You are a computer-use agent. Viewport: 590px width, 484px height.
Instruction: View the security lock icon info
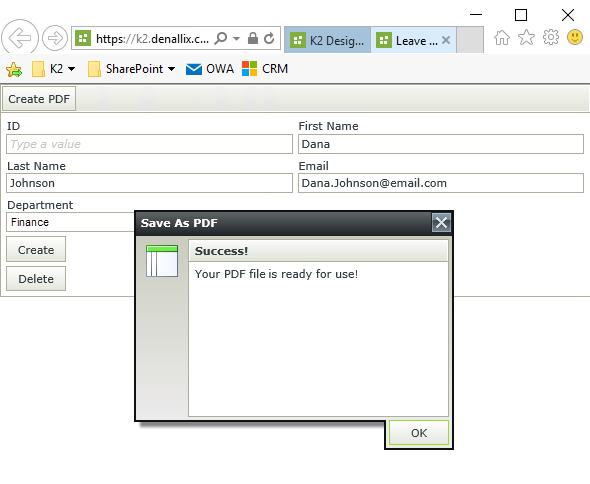[253, 38]
